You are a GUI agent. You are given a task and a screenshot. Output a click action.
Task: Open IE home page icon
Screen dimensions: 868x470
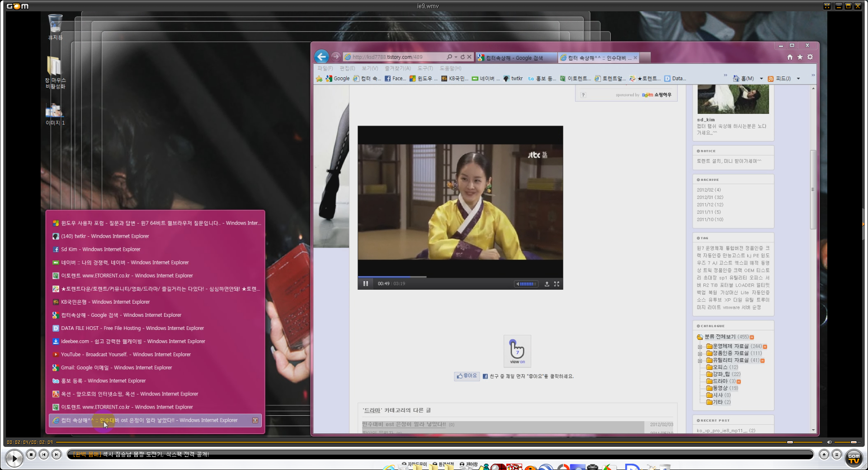click(x=790, y=57)
